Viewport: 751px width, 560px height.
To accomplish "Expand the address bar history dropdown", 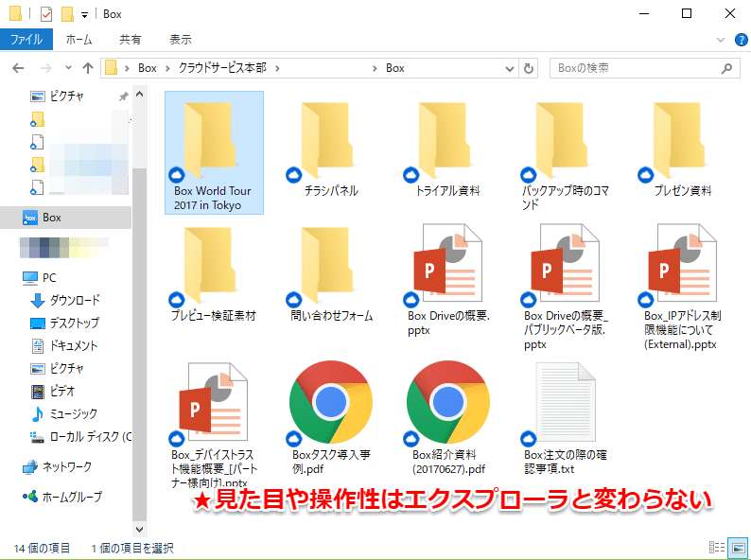I will click(510, 68).
